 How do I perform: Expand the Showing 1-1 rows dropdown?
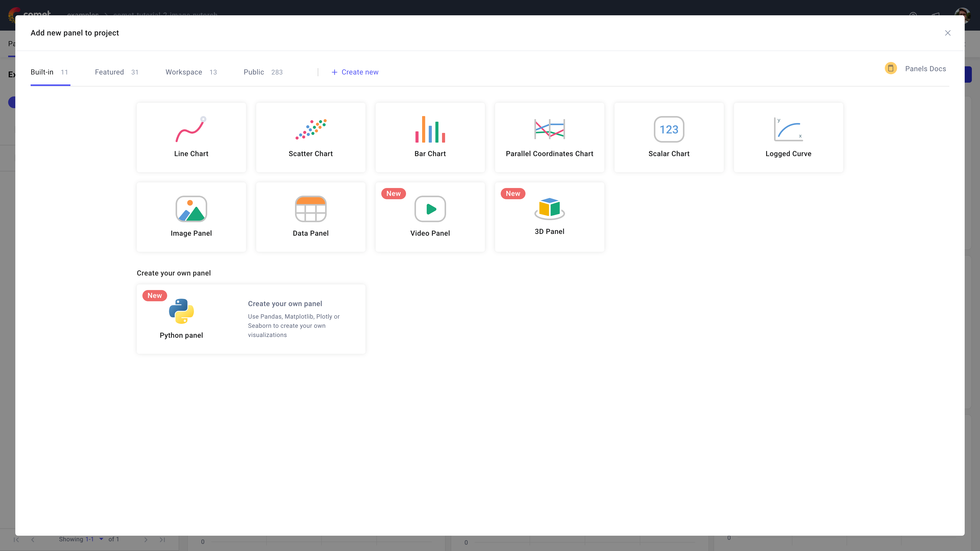point(101,539)
